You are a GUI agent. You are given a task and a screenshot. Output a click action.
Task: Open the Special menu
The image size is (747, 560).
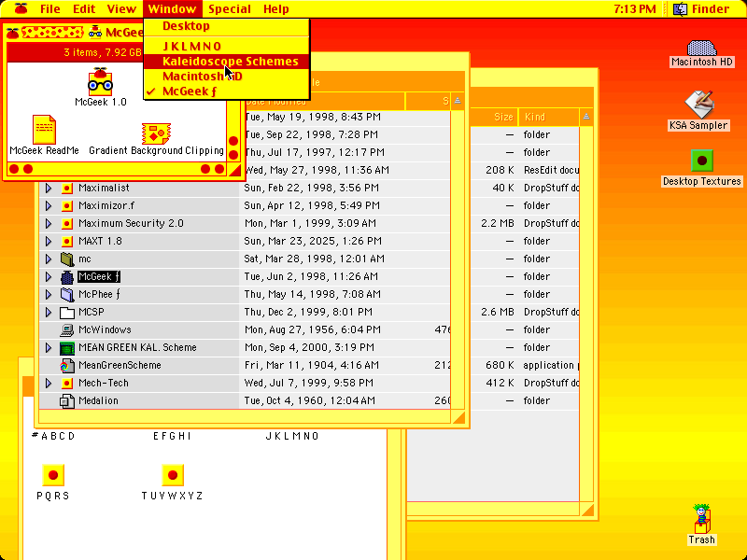point(230,9)
